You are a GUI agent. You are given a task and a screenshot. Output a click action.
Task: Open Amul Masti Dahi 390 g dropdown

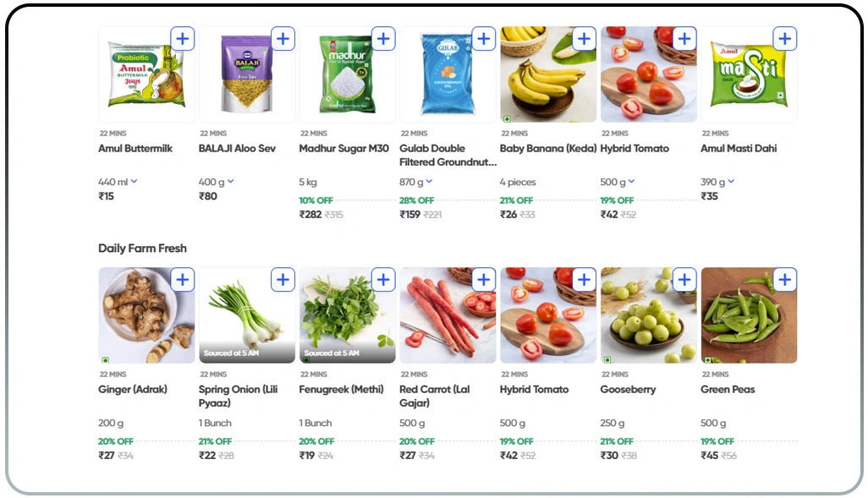pos(732,182)
